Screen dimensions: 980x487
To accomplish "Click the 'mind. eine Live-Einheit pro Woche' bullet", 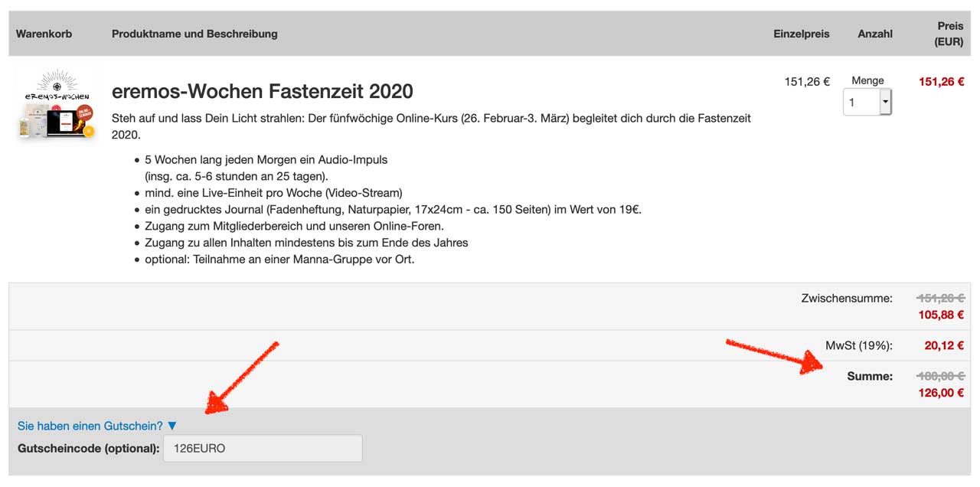I will (x=273, y=193).
